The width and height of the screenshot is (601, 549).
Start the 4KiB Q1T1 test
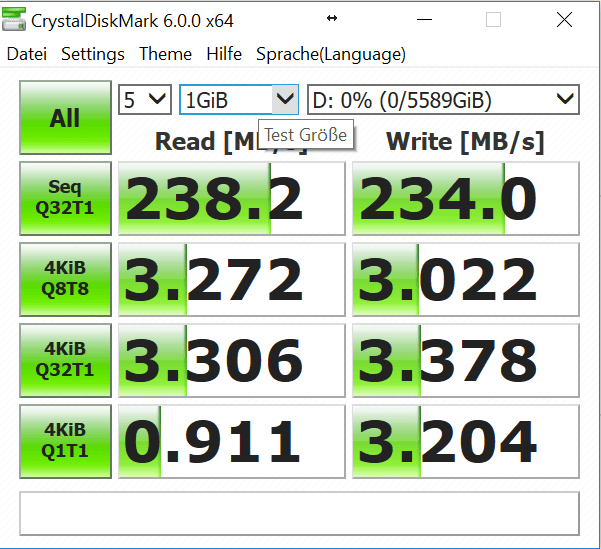[66, 441]
